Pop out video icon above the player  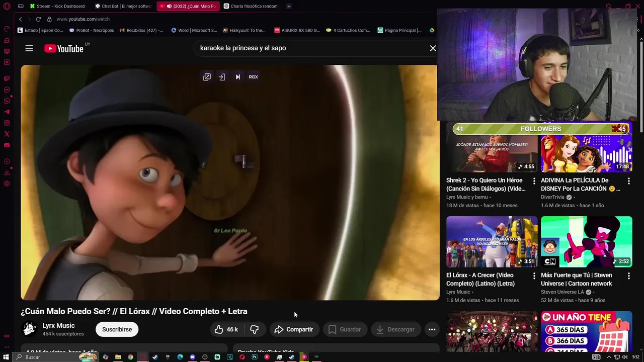(x=207, y=77)
